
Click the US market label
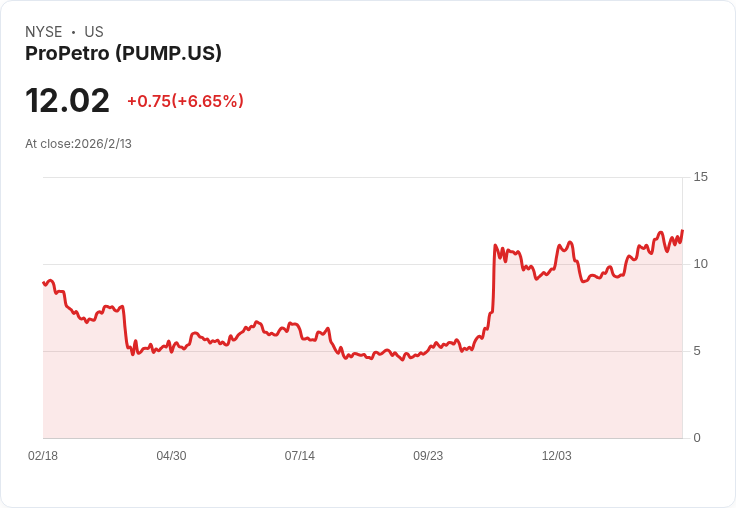coord(94,32)
